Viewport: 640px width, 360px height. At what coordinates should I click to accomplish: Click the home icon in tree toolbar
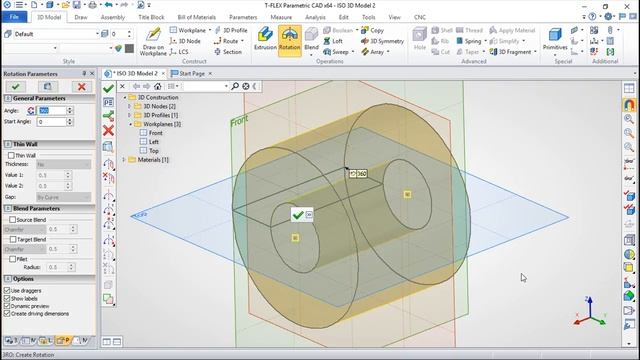(158, 86)
